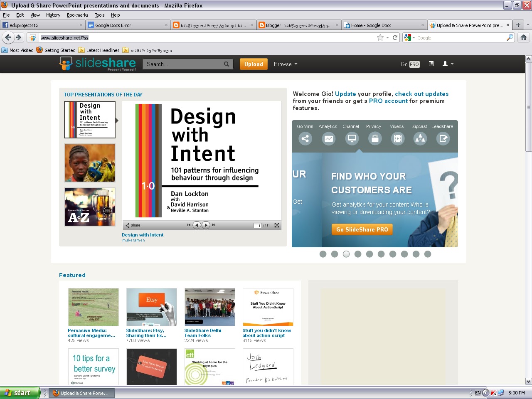Go back with the browser back arrow
This screenshot has height=399, width=532.
[x=8, y=37]
